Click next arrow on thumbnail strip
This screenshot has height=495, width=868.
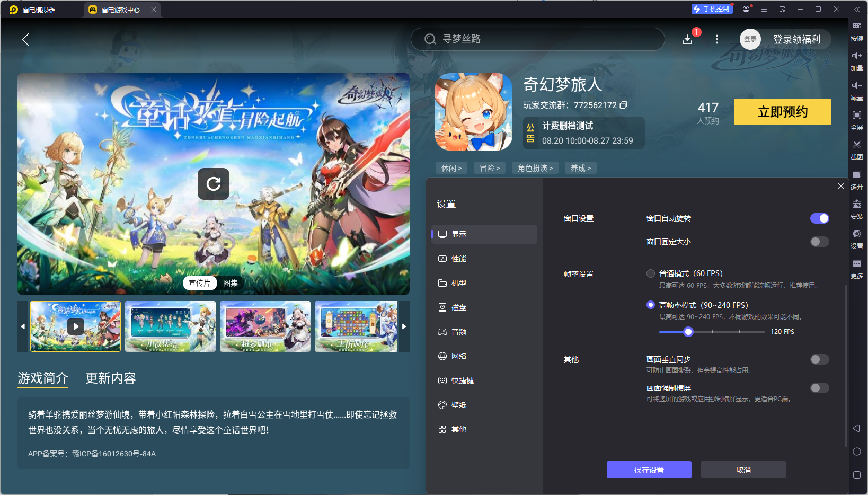tap(404, 326)
